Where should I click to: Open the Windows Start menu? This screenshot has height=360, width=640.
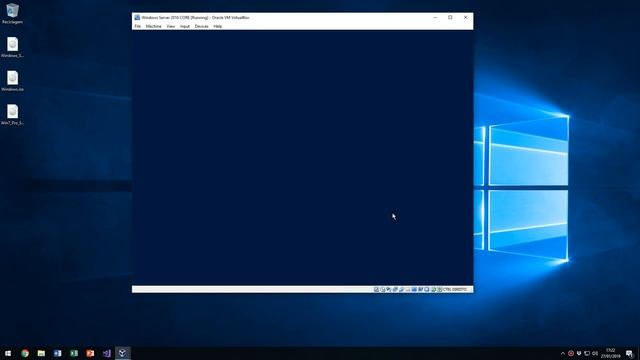8,353
